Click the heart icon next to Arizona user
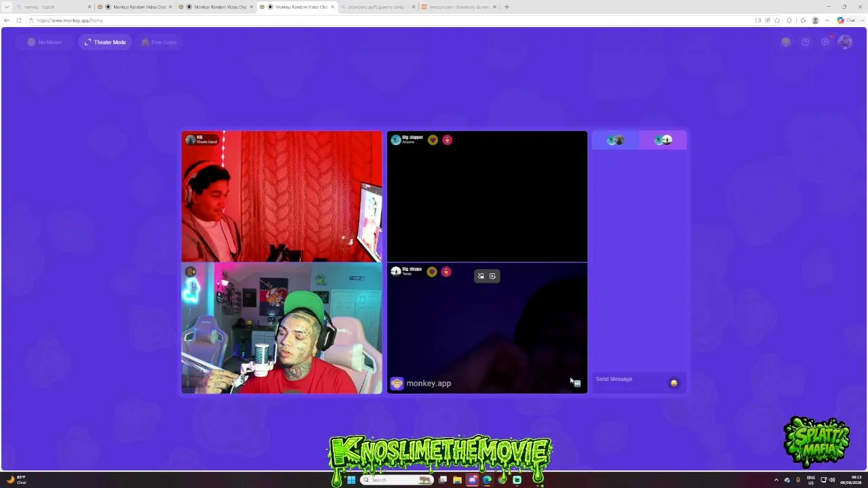 433,140
